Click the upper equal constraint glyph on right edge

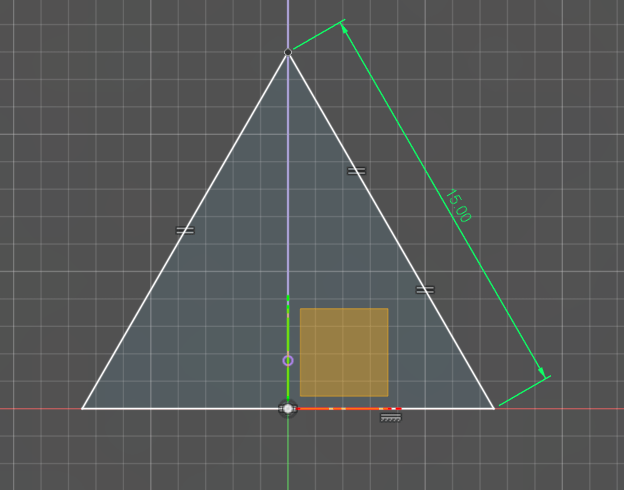(356, 171)
